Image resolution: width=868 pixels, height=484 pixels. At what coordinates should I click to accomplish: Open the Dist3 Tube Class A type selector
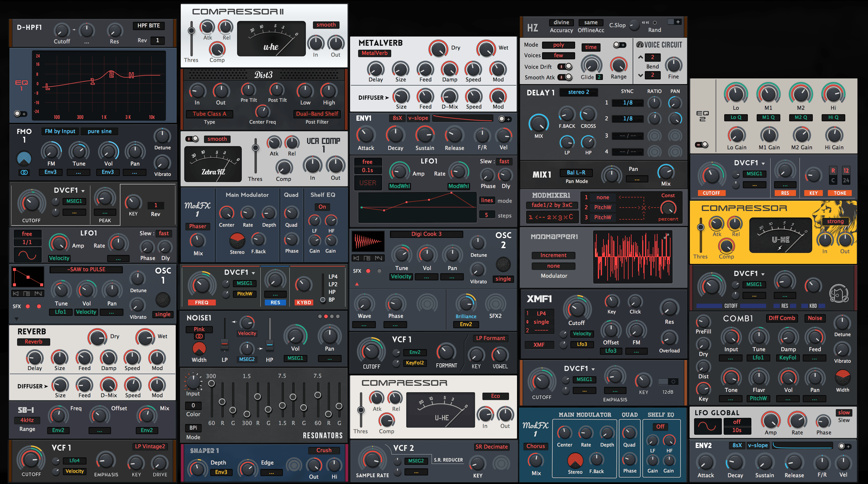tap(209, 114)
